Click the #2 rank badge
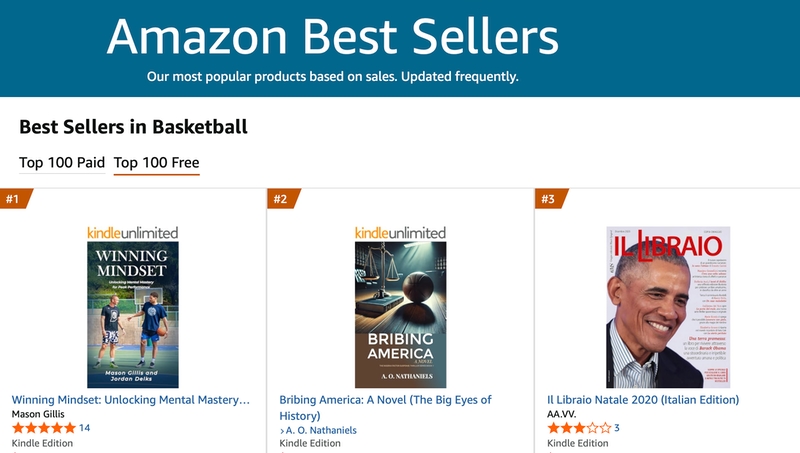The width and height of the screenshot is (800, 453). (280, 199)
